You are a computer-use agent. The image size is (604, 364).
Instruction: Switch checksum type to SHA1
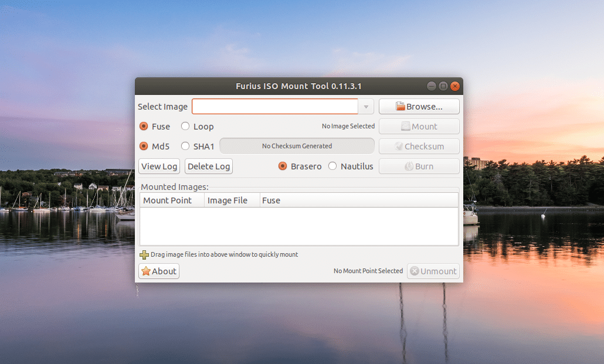185,146
